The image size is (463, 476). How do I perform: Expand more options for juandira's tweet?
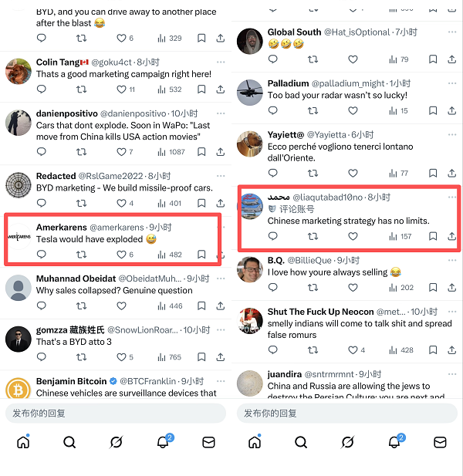point(453,374)
